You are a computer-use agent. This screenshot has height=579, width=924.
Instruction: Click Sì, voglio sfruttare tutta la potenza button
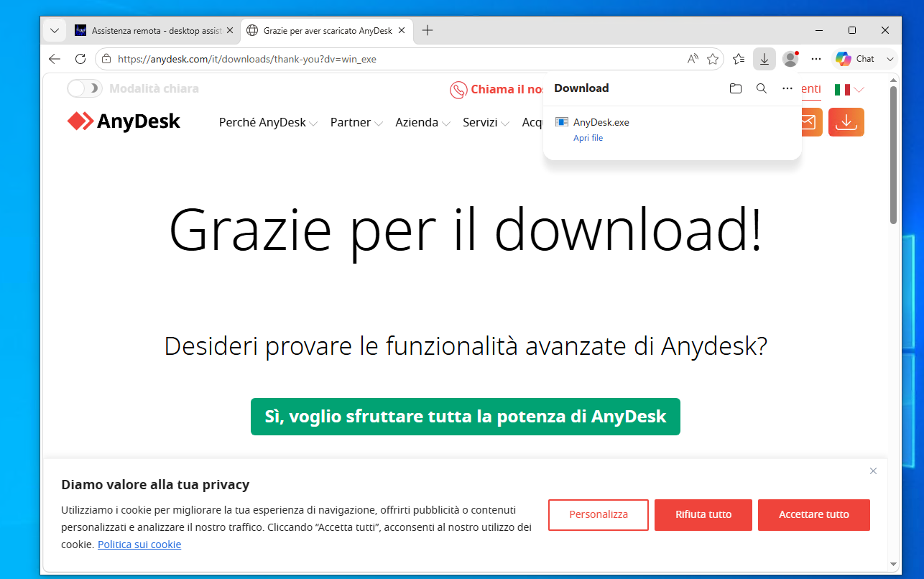466,417
